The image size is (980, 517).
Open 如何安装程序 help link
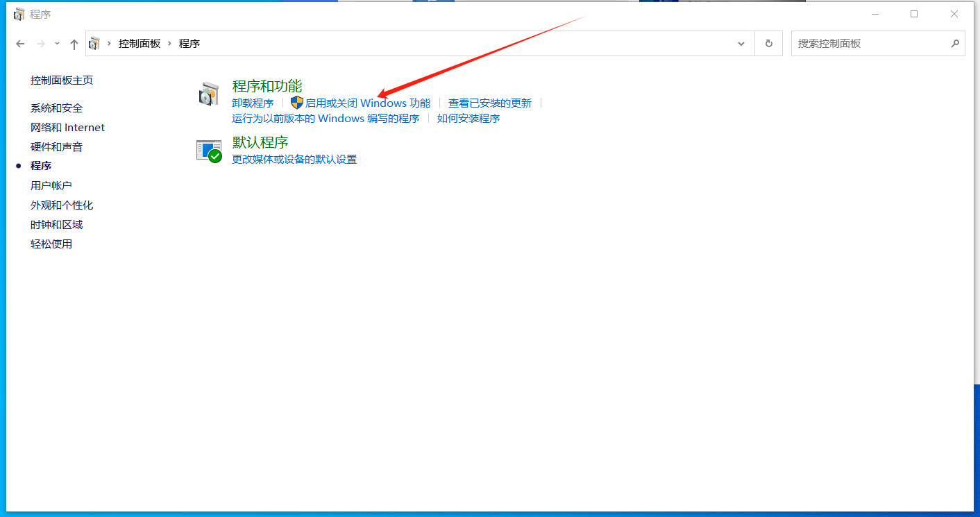[468, 119]
